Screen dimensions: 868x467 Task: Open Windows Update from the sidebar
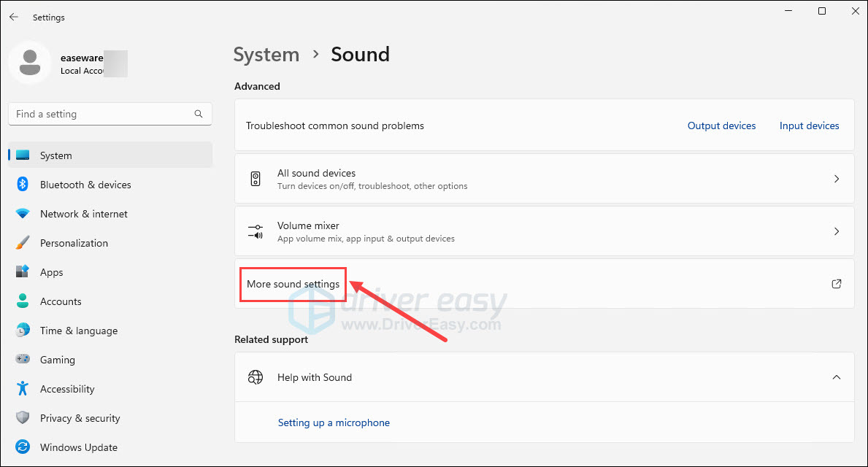point(77,447)
